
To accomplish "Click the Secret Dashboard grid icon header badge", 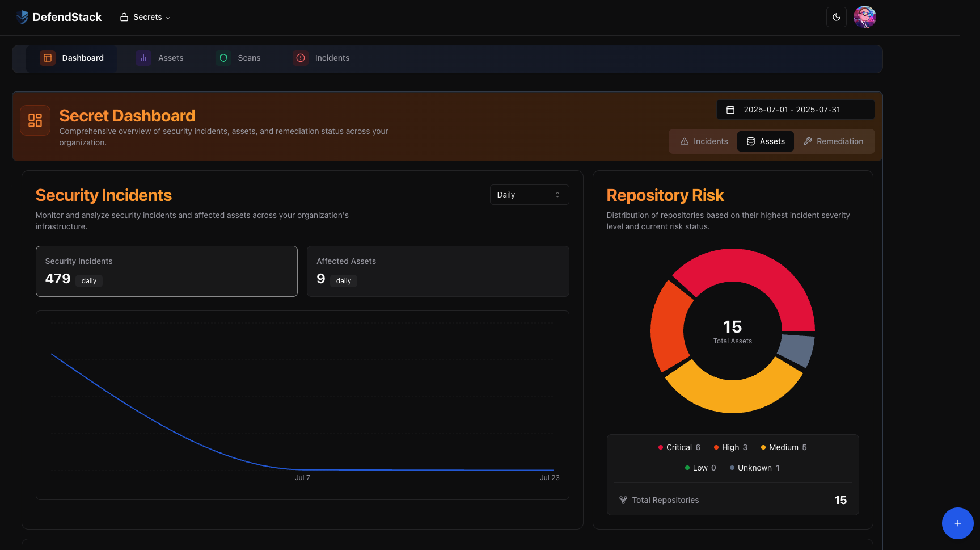I will (x=35, y=120).
